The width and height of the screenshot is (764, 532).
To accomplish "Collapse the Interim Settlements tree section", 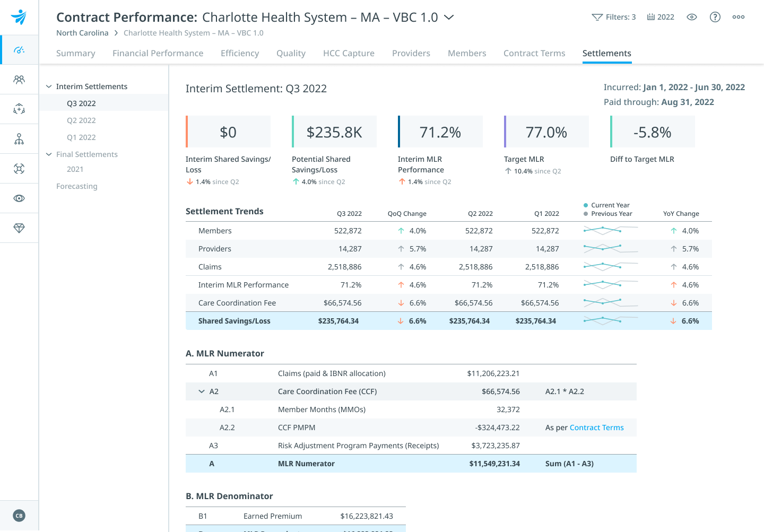I will 49,86.
